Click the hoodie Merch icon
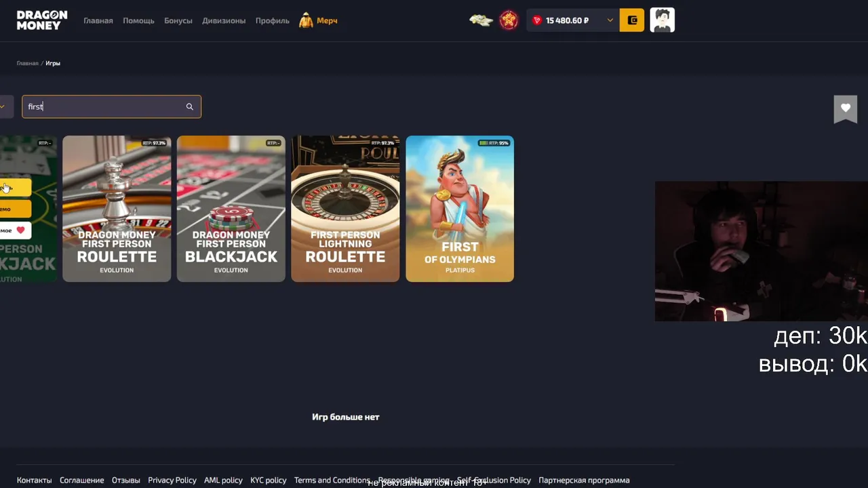This screenshot has height=488, width=868. pos(306,20)
